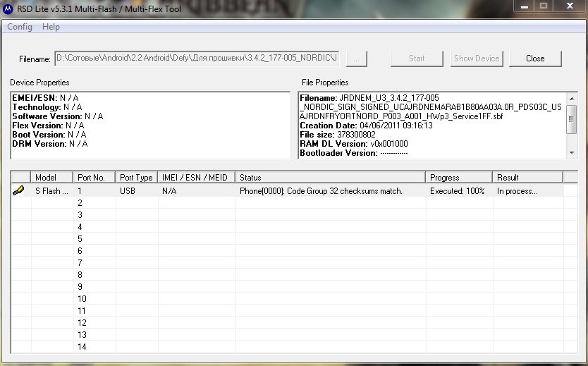Click 'EMEI/ESN: N / A' in Device Properties
This screenshot has width=588, height=366.
point(45,98)
